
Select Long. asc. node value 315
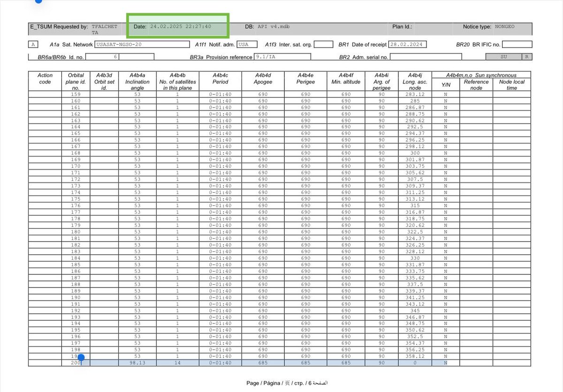[x=415, y=205]
